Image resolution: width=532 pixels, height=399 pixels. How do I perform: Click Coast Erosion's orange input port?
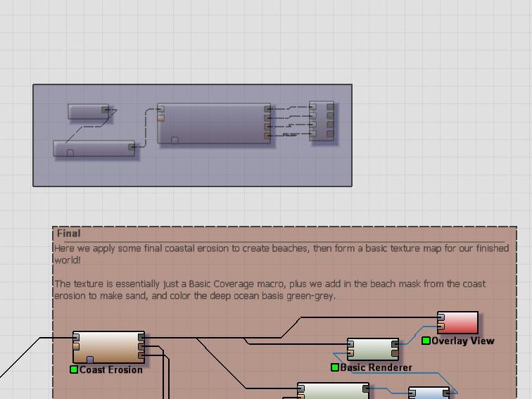[76, 346]
